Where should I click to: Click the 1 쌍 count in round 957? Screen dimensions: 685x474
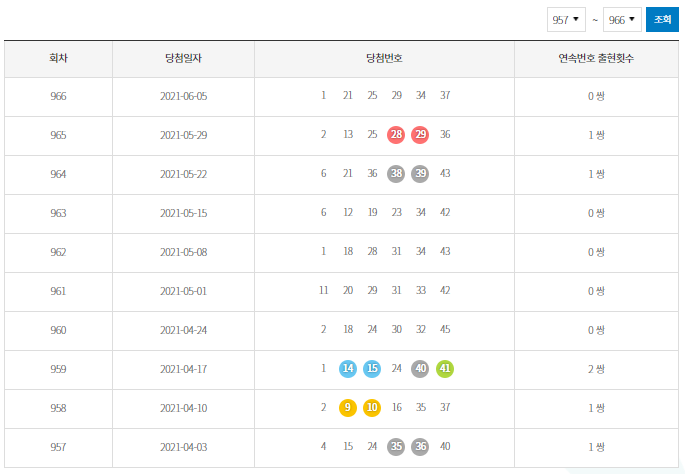coord(596,447)
